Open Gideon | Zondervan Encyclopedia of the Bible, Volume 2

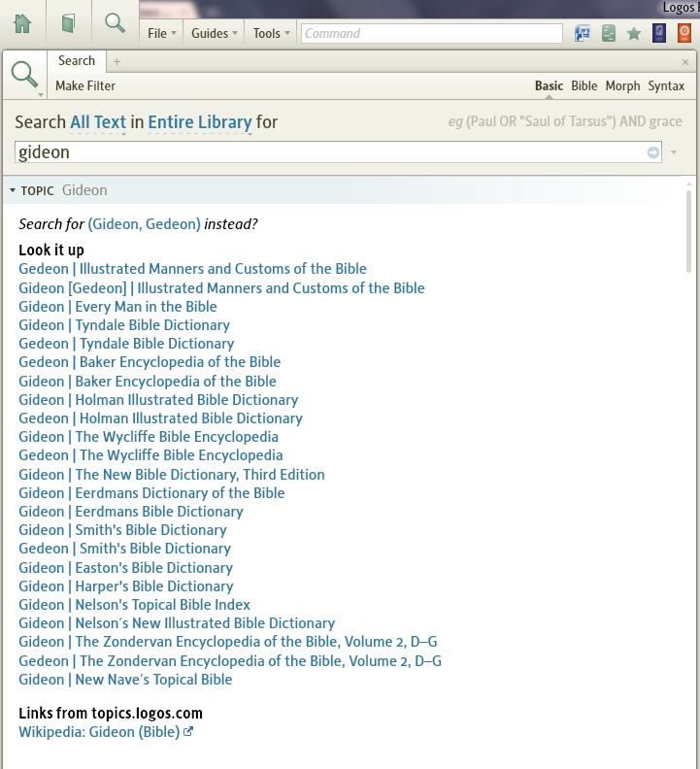pyautogui.click(x=227, y=642)
